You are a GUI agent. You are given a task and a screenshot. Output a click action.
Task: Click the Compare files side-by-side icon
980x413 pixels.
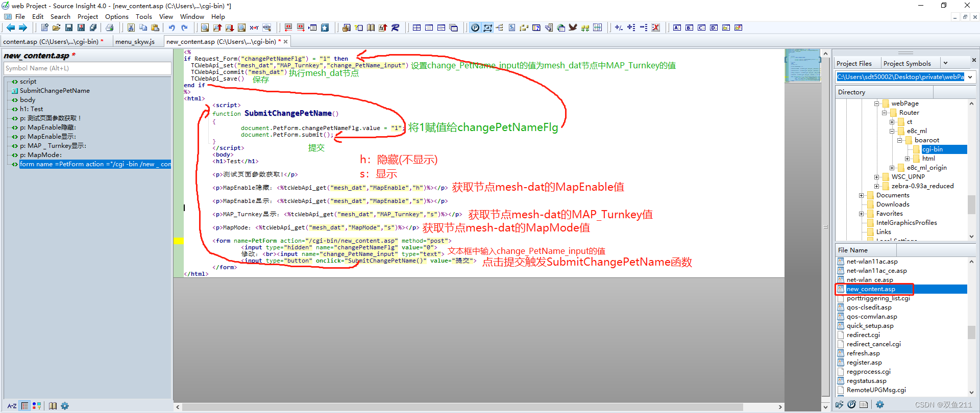(x=597, y=28)
